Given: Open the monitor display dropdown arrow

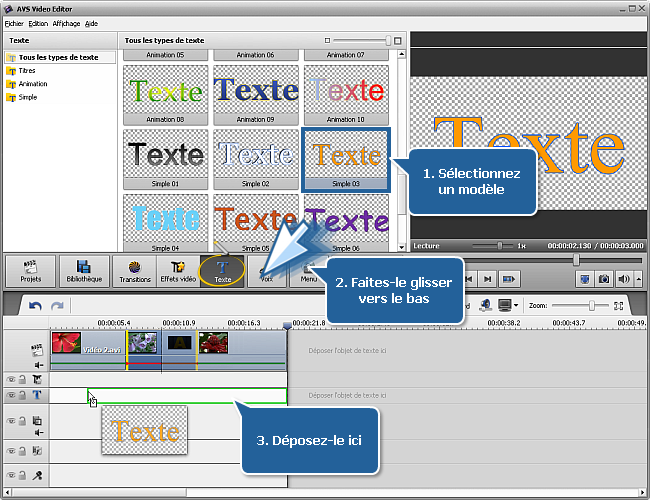Looking at the screenshot, I should tap(517, 305).
